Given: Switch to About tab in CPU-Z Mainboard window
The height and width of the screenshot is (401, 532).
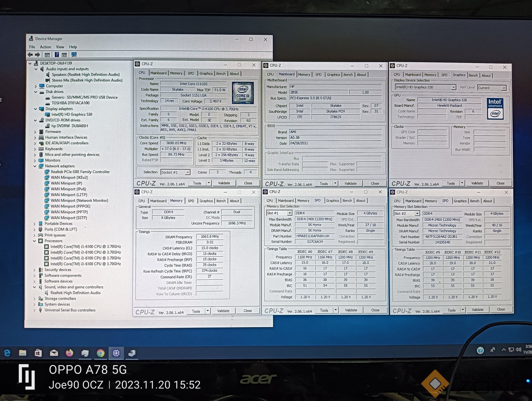Looking at the screenshot, I should pyautogui.click(x=361, y=75).
